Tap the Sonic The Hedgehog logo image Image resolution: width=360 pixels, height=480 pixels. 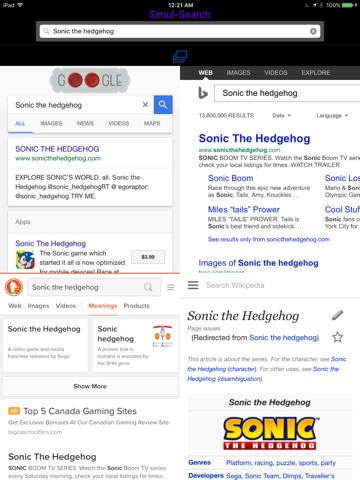pos(270,433)
